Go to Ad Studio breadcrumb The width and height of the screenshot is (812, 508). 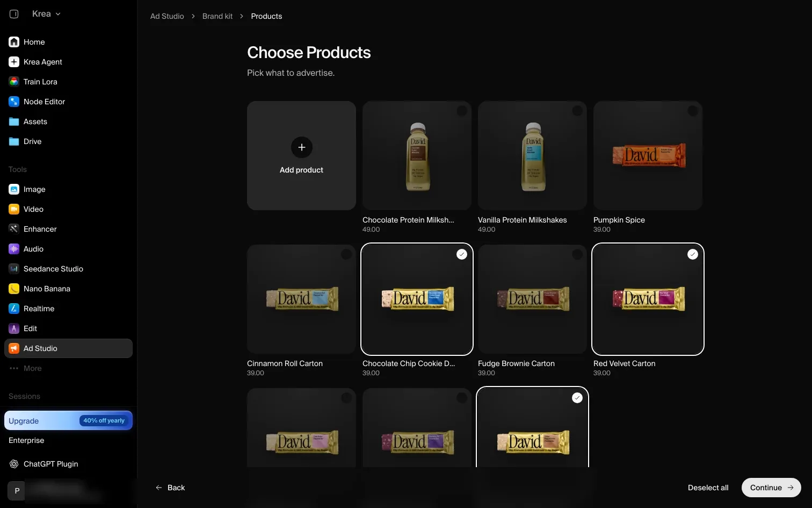point(167,16)
